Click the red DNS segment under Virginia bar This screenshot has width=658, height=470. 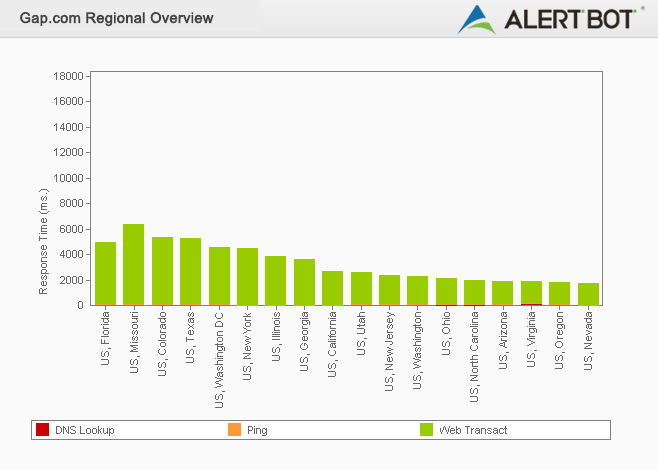(x=531, y=304)
